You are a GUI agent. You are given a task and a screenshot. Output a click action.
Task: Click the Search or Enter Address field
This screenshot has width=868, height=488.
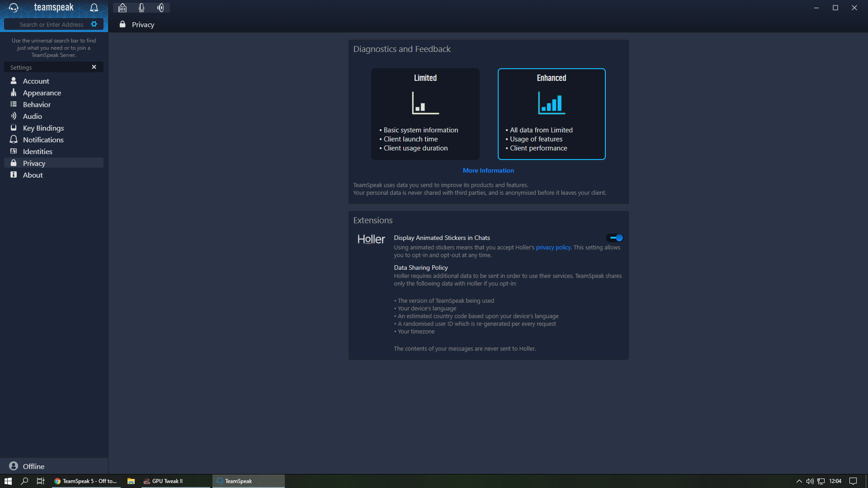point(52,24)
